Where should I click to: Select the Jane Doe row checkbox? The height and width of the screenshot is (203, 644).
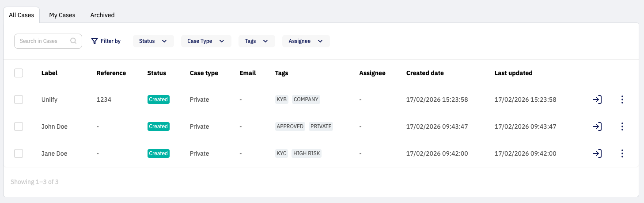coord(19,153)
